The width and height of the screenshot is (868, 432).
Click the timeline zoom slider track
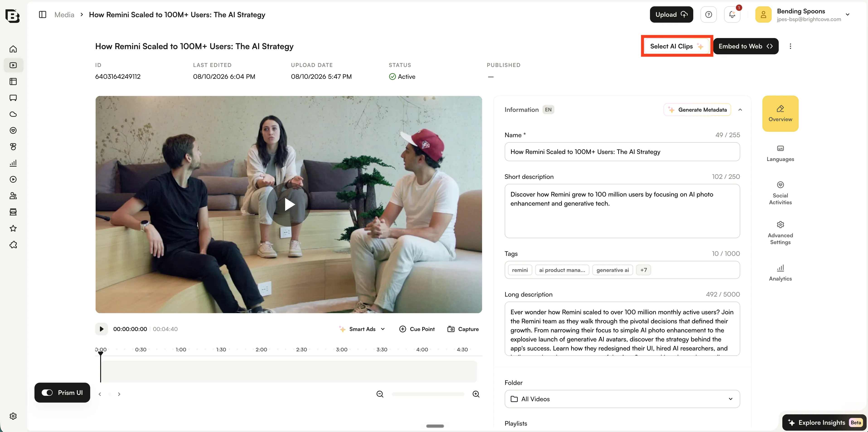pos(428,394)
